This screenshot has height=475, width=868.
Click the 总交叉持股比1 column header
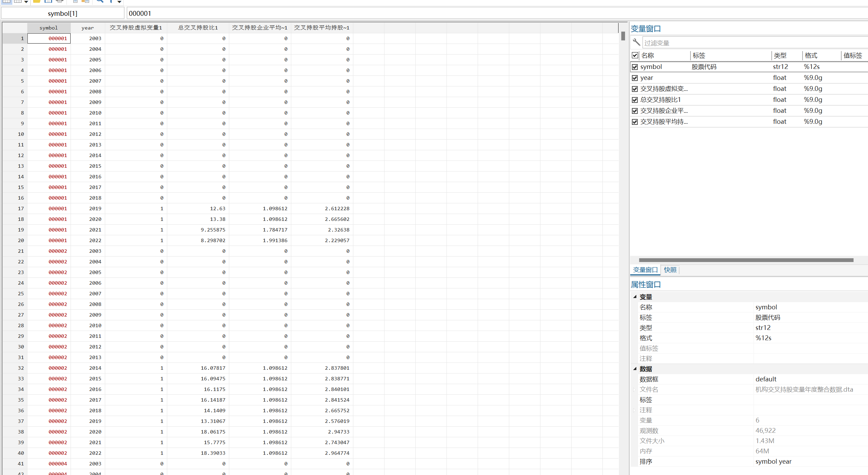point(198,28)
